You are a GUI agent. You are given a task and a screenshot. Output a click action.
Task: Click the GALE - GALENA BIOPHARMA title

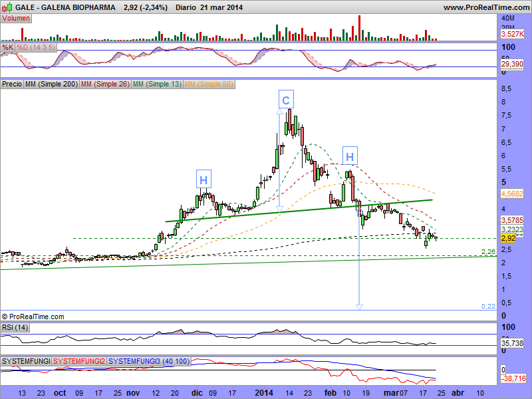point(65,7)
